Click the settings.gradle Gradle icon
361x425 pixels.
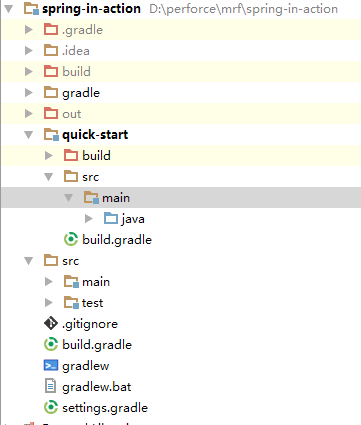[51, 408]
